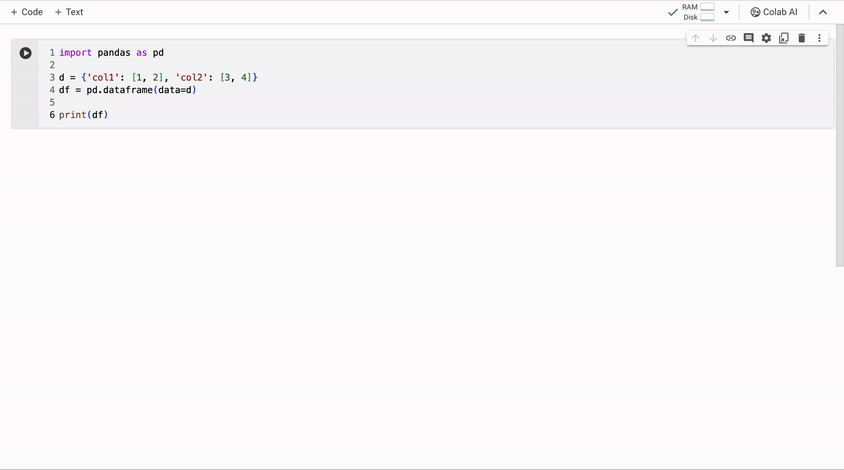Click on the print(df) code line

[83, 115]
